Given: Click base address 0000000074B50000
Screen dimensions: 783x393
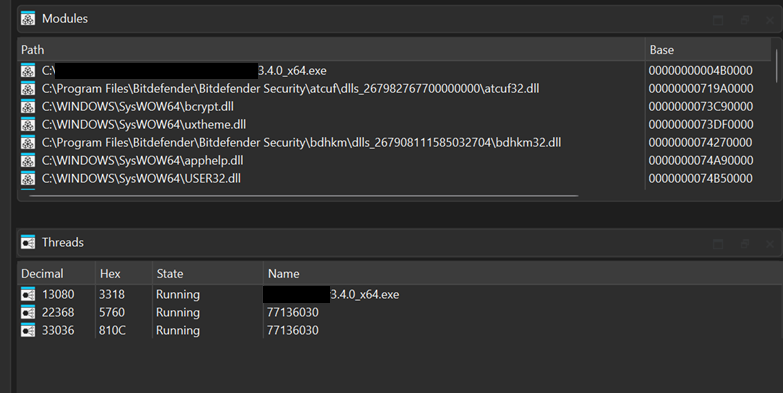Looking at the screenshot, I should click(700, 178).
